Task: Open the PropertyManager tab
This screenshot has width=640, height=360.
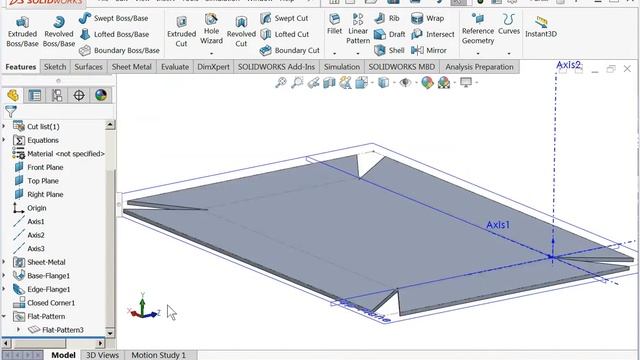Action: point(35,96)
